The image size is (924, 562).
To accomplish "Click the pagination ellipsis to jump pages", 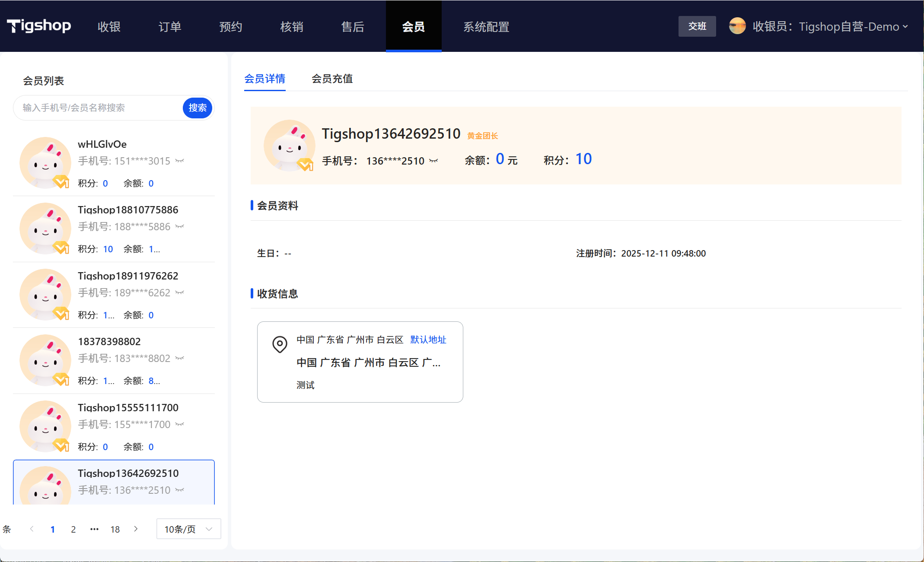I will click(94, 529).
